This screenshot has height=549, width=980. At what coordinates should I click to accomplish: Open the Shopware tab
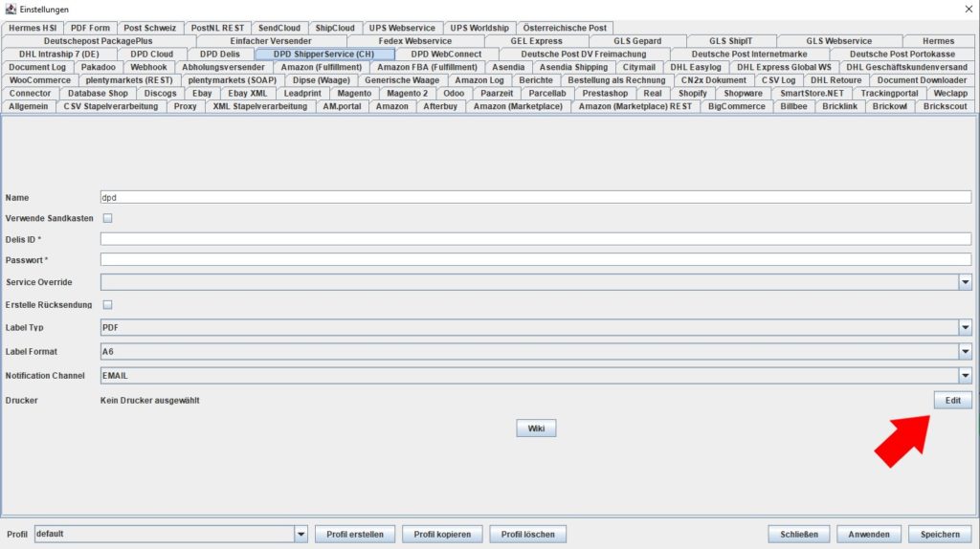tap(743, 93)
